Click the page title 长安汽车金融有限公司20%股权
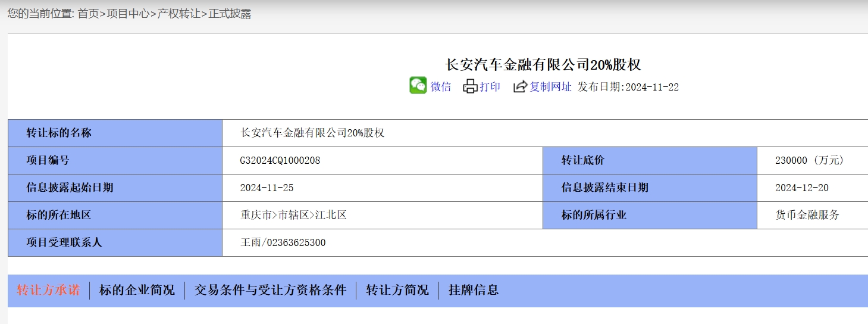This screenshot has width=868, height=324. coord(543,64)
